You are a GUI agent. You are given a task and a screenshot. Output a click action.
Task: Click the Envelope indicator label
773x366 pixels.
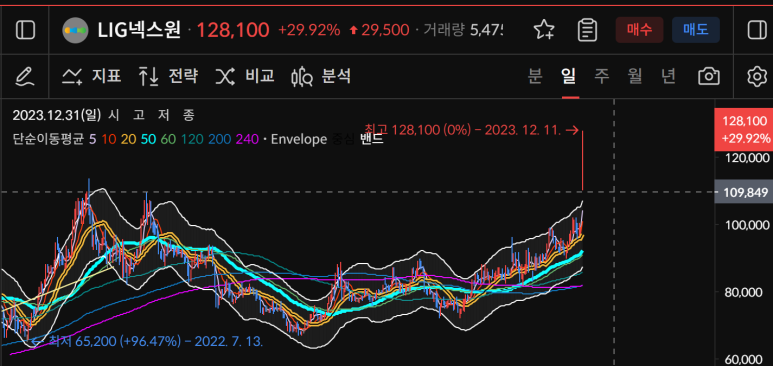[299, 140]
